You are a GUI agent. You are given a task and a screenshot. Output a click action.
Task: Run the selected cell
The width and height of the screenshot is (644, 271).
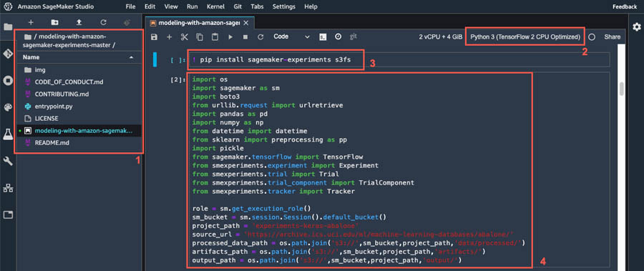(230, 37)
